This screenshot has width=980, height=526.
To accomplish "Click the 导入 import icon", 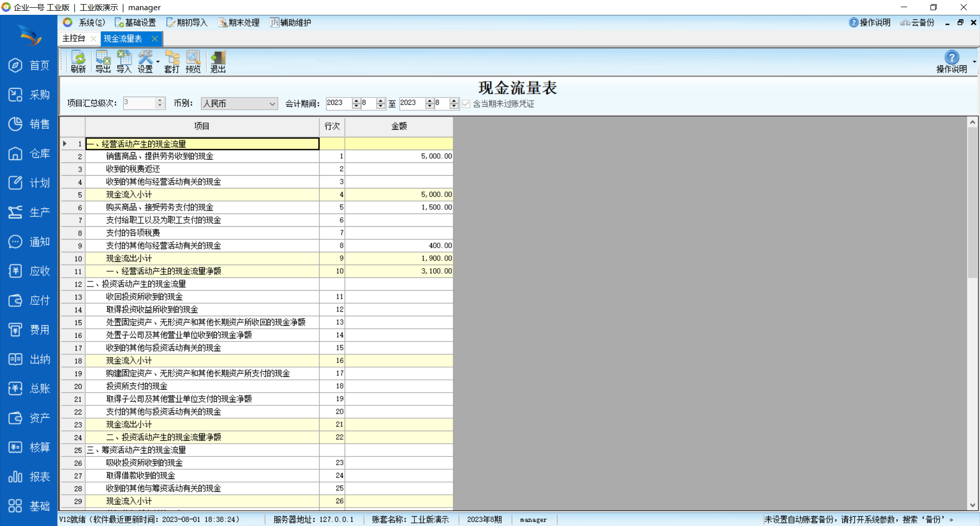I will pyautogui.click(x=124, y=62).
